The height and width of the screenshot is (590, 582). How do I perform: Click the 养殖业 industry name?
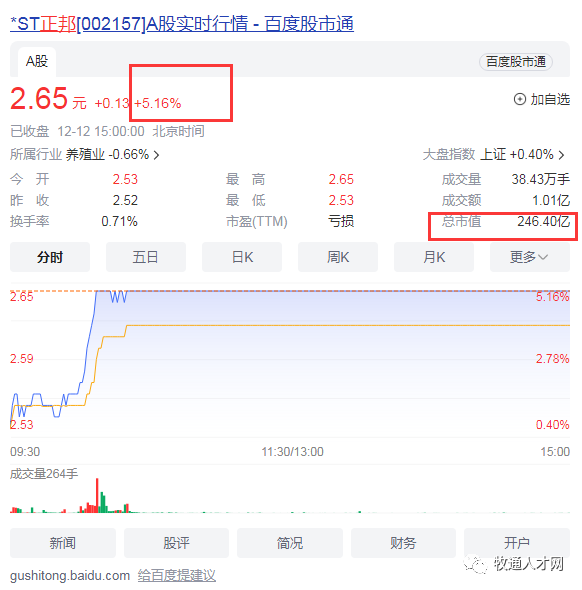[x=85, y=155]
